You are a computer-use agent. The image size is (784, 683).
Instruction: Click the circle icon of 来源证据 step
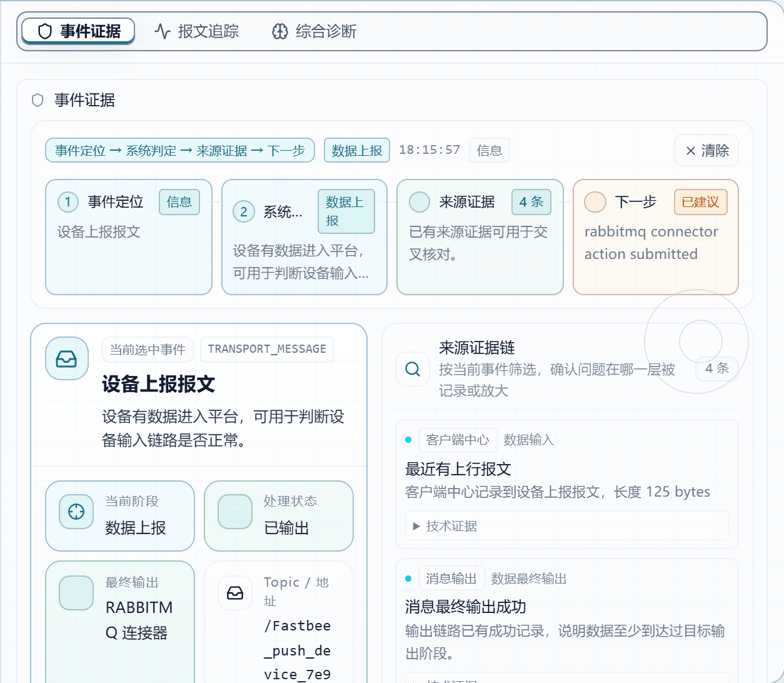(x=420, y=202)
